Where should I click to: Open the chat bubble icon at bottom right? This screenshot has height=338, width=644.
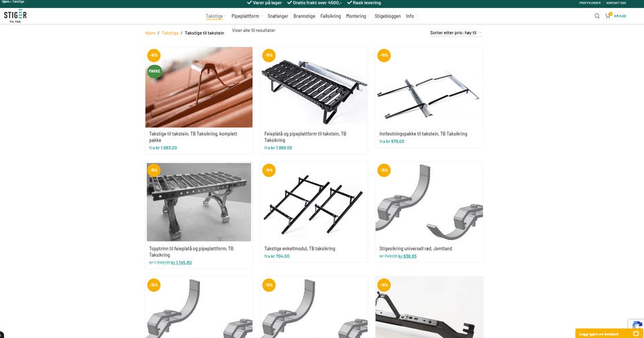point(636,334)
